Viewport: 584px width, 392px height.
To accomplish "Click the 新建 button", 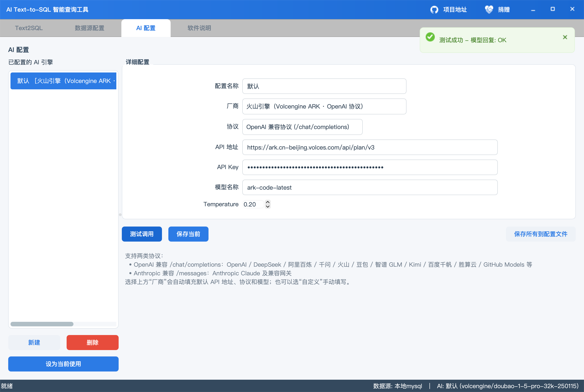I will click(34, 343).
